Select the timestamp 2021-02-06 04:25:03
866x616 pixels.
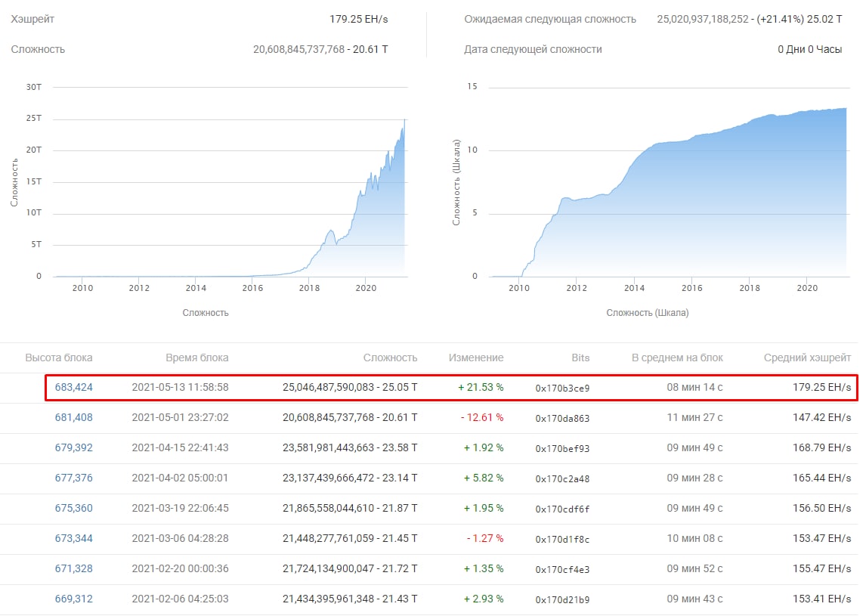(180, 599)
